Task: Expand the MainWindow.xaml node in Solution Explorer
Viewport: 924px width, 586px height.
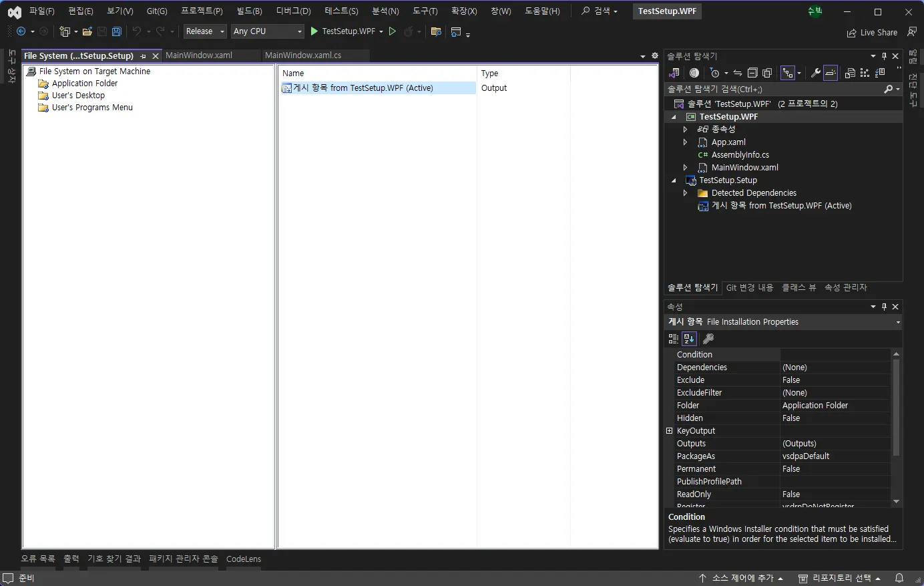Action: pos(685,167)
